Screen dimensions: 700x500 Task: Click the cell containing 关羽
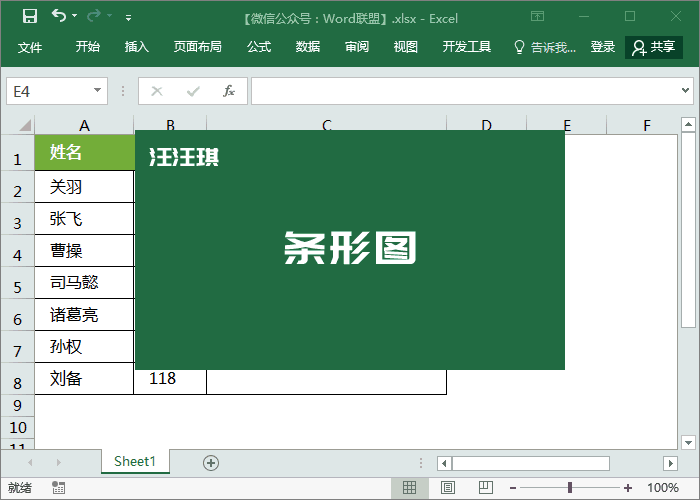coord(84,187)
